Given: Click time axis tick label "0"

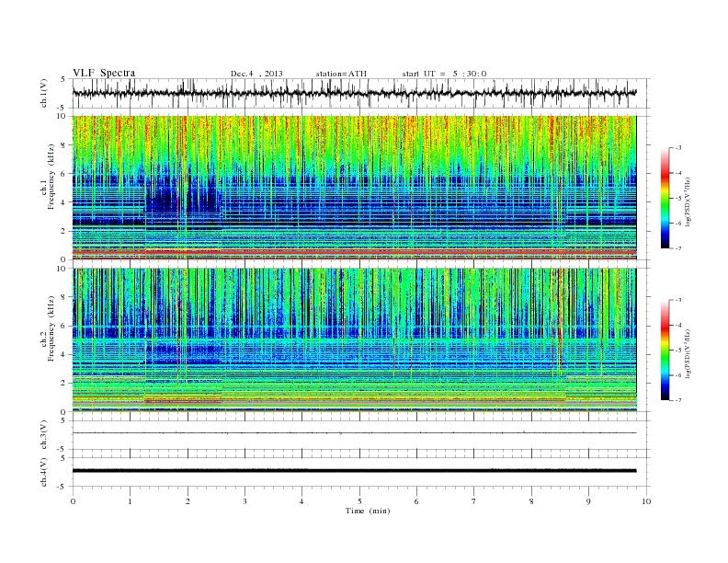Looking at the screenshot, I should (x=73, y=501).
